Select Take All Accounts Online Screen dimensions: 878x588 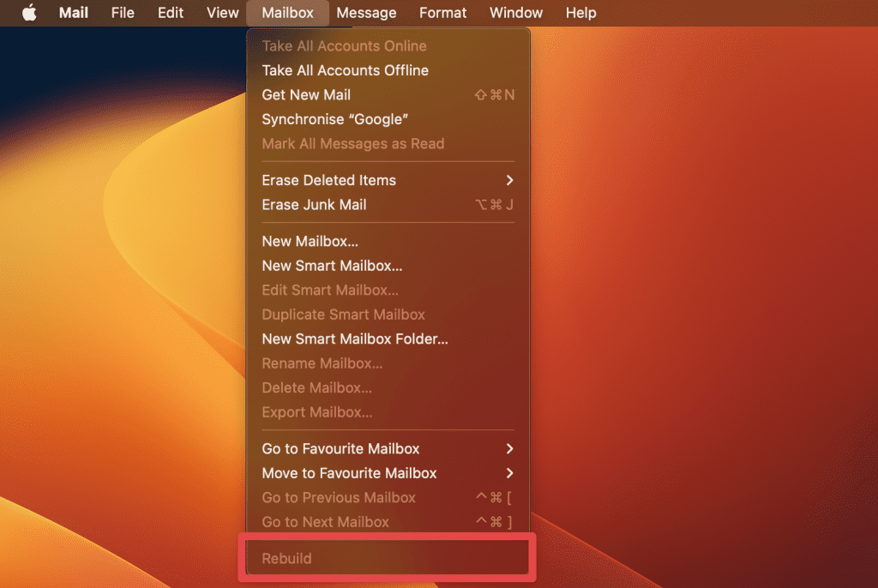[388, 46]
